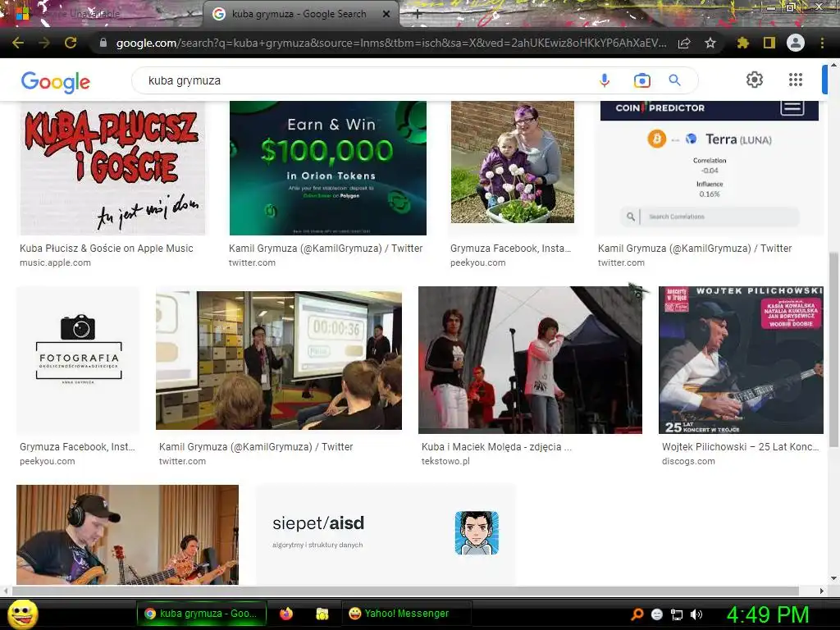Viewport: 840px width, 630px height.
Task: Open presentation room with timer image
Action: pyautogui.click(x=279, y=360)
